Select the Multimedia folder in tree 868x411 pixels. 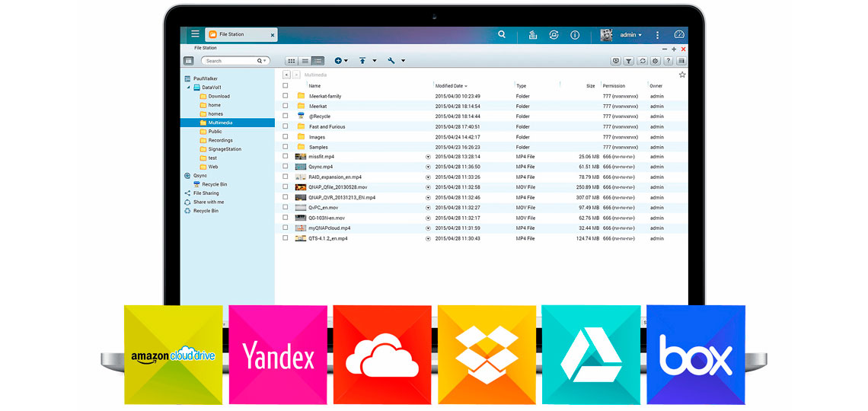coord(228,123)
